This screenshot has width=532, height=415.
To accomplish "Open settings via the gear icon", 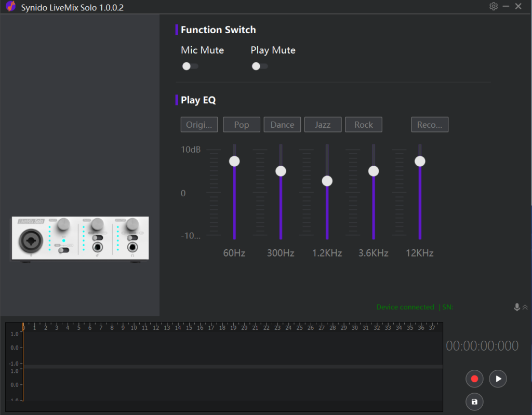I will [x=494, y=6].
